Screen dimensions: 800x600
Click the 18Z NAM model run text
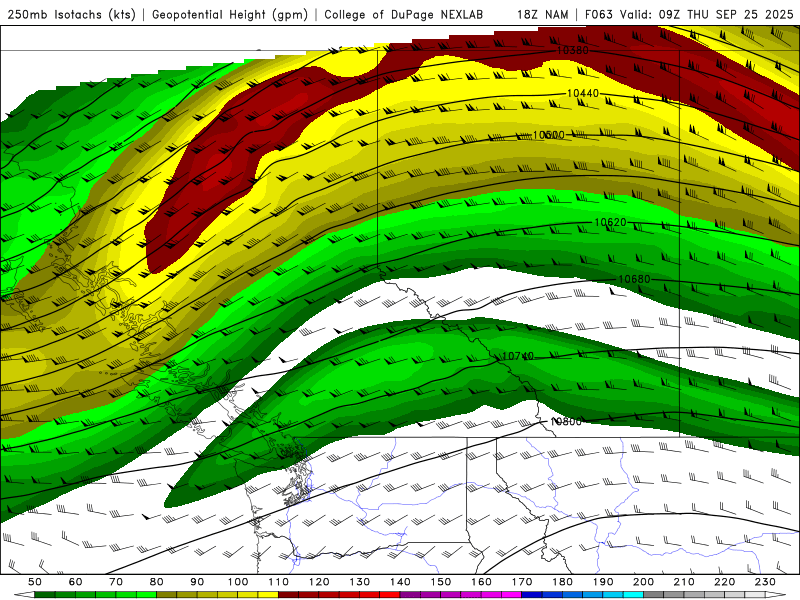click(542, 14)
